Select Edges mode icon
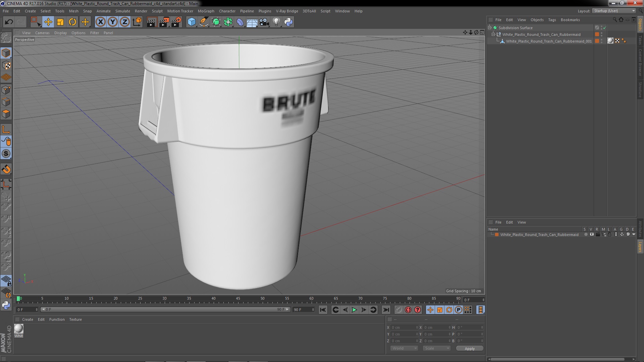The width and height of the screenshot is (644, 362). (6, 102)
